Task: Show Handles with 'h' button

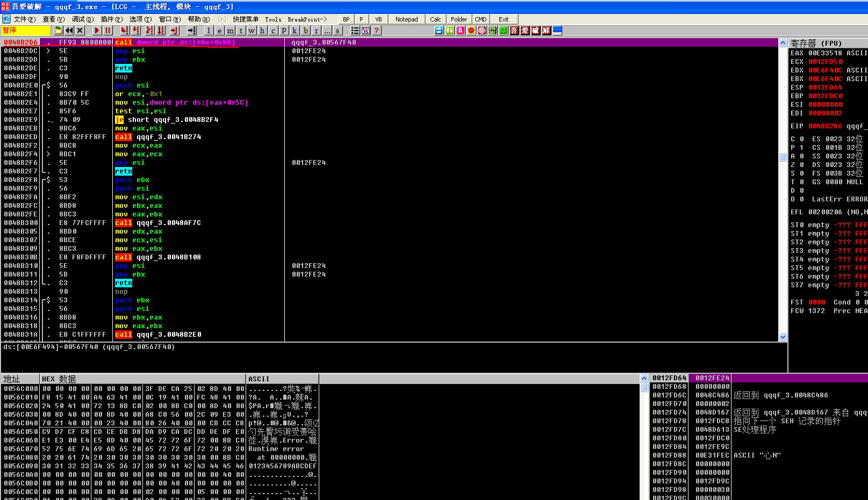Action: 262,31
